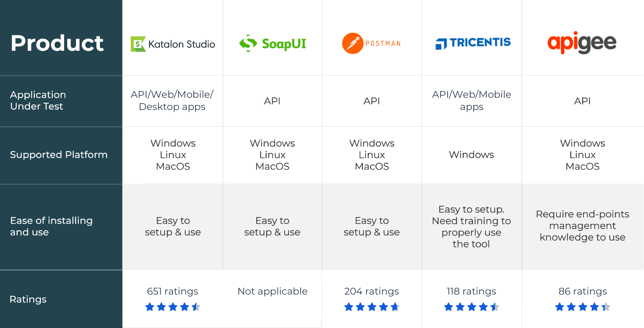The width and height of the screenshot is (644, 328).
Task: Select the Ratings row label
Action: coord(28,299)
